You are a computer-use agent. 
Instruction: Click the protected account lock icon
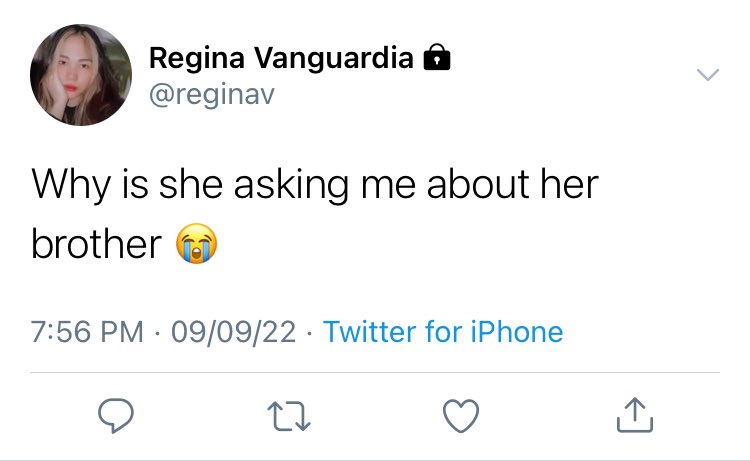(437, 57)
